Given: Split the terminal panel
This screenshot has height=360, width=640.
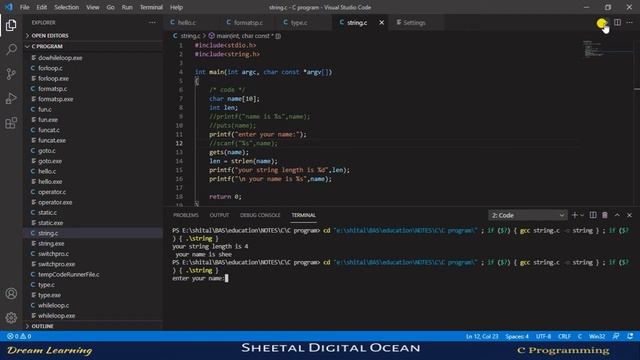Looking at the screenshot, I should click(593, 215).
